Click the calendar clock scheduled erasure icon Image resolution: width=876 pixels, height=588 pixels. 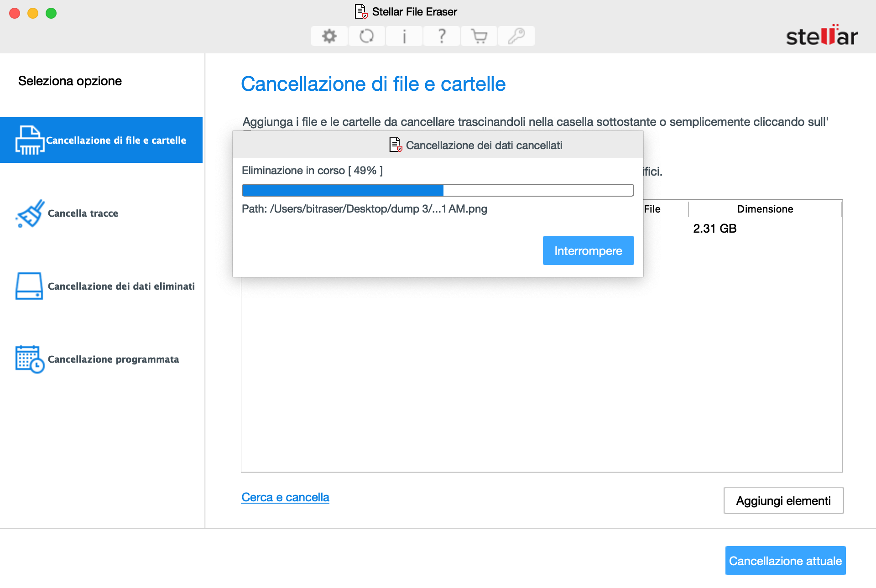(x=30, y=359)
